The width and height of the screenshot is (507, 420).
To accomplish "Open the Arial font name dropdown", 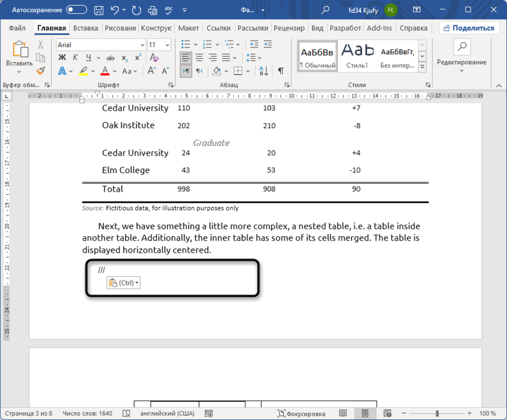I will tap(142, 45).
